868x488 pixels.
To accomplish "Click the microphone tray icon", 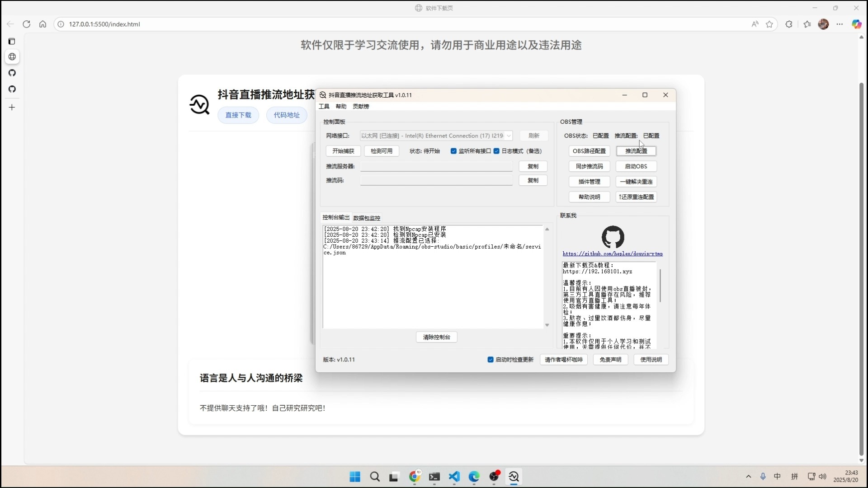I will tap(763, 476).
